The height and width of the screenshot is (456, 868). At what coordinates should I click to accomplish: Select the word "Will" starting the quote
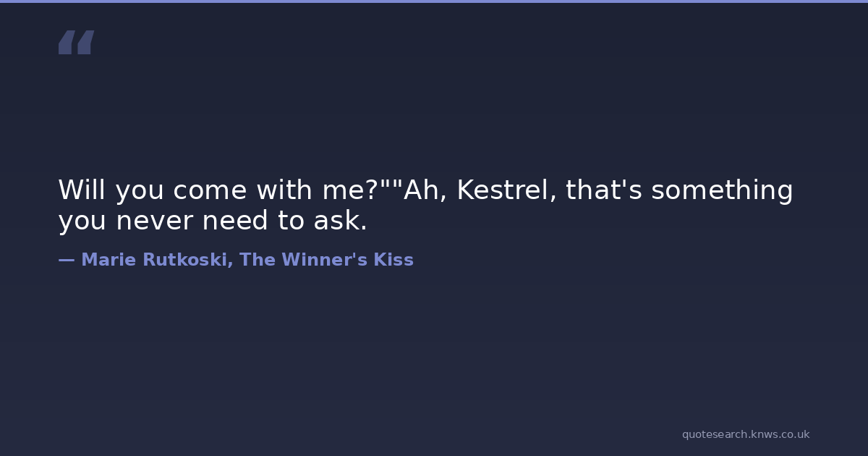tap(82, 190)
